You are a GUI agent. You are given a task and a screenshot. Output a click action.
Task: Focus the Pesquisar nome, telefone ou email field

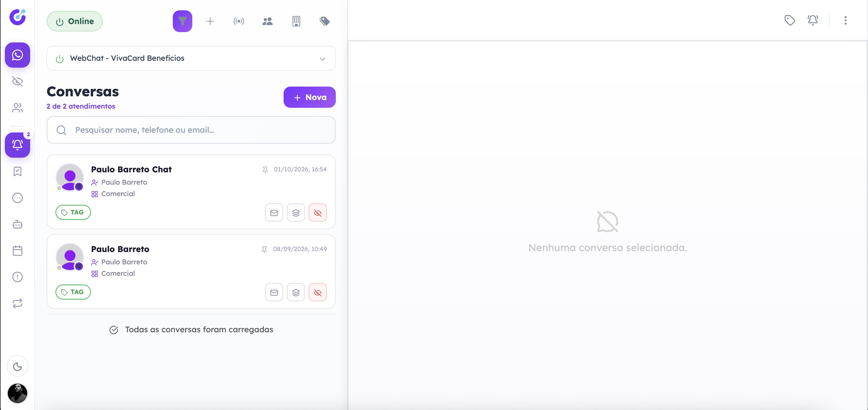[191, 130]
